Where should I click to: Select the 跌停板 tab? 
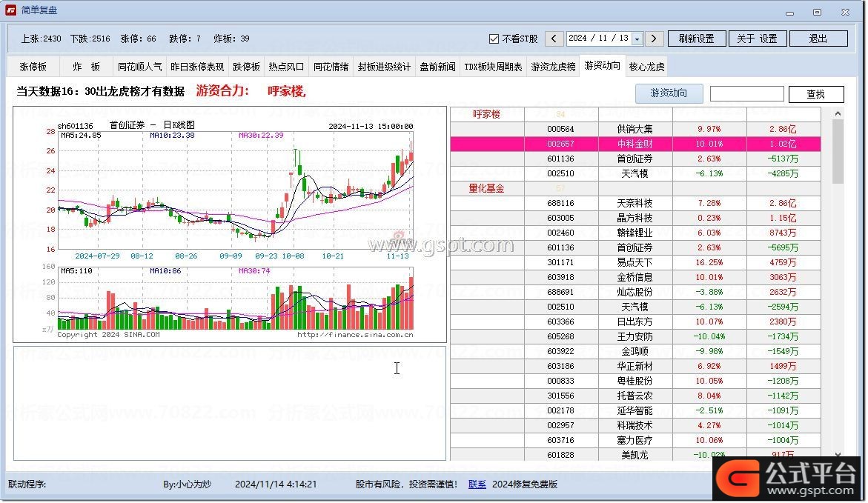(x=246, y=67)
